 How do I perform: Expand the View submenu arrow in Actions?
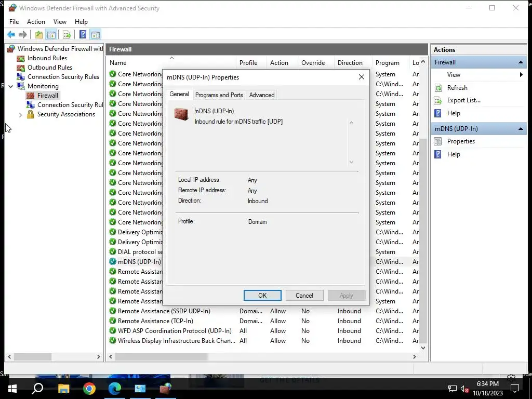(x=521, y=75)
